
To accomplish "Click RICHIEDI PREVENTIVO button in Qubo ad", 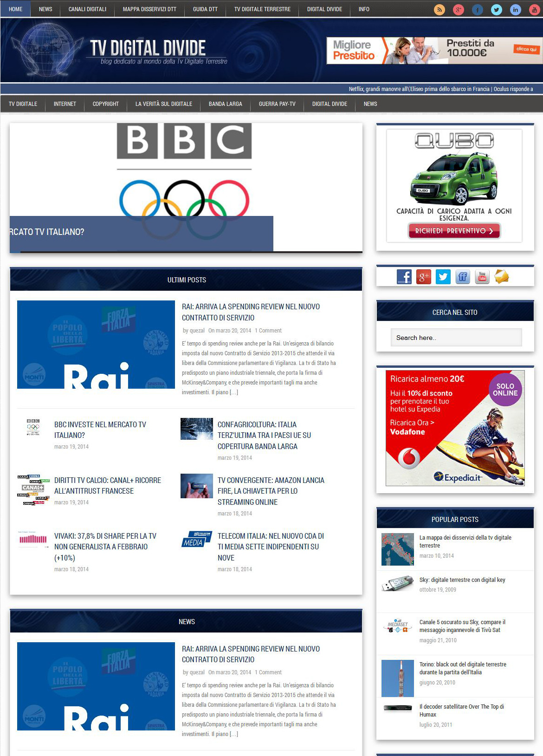I will [454, 231].
